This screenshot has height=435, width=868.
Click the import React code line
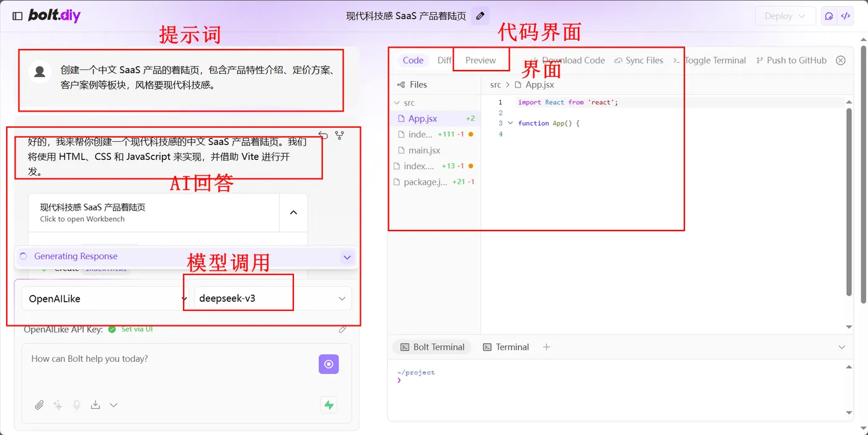point(568,102)
